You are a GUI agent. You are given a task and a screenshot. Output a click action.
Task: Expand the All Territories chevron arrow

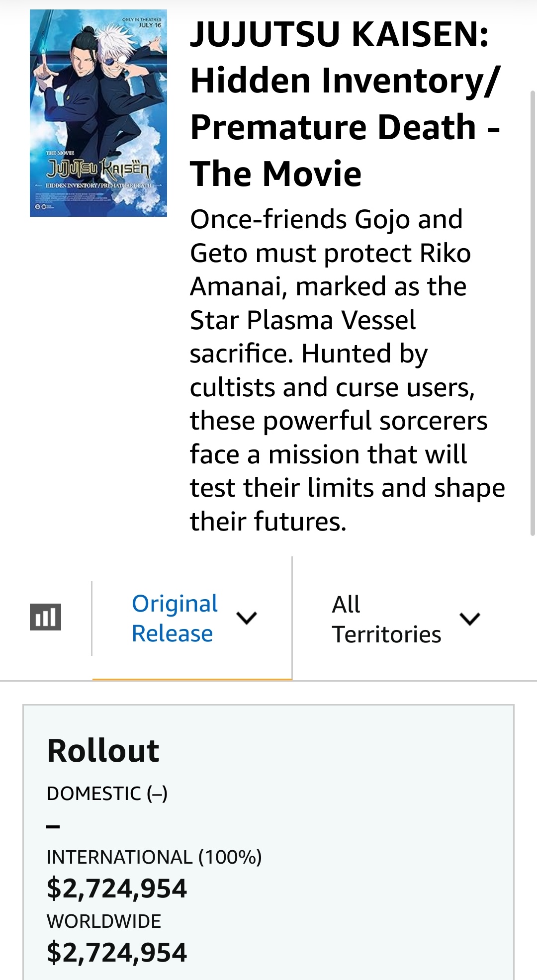(470, 619)
